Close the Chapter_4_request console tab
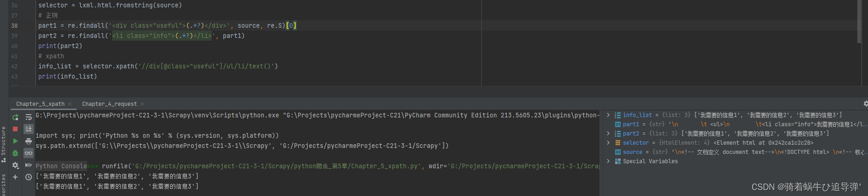Image resolution: width=868 pixels, height=196 pixels. [x=142, y=104]
